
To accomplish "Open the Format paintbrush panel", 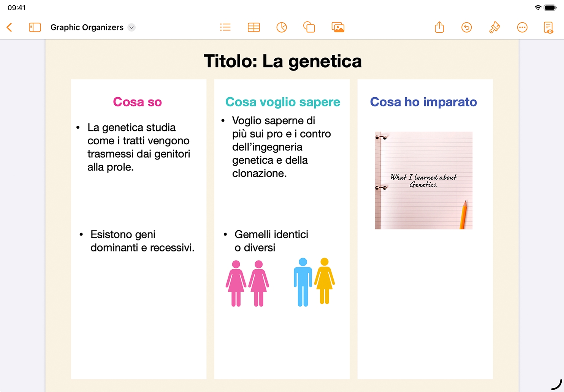I will [x=494, y=27].
